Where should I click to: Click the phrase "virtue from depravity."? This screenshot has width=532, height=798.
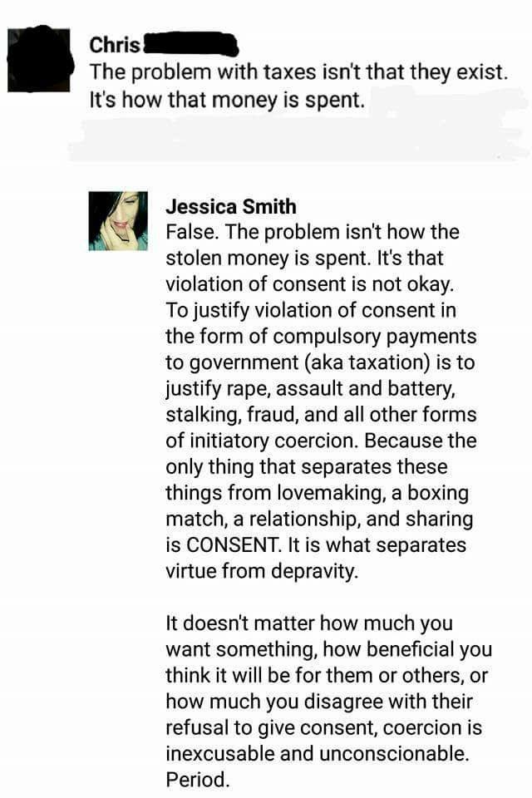click(262, 571)
